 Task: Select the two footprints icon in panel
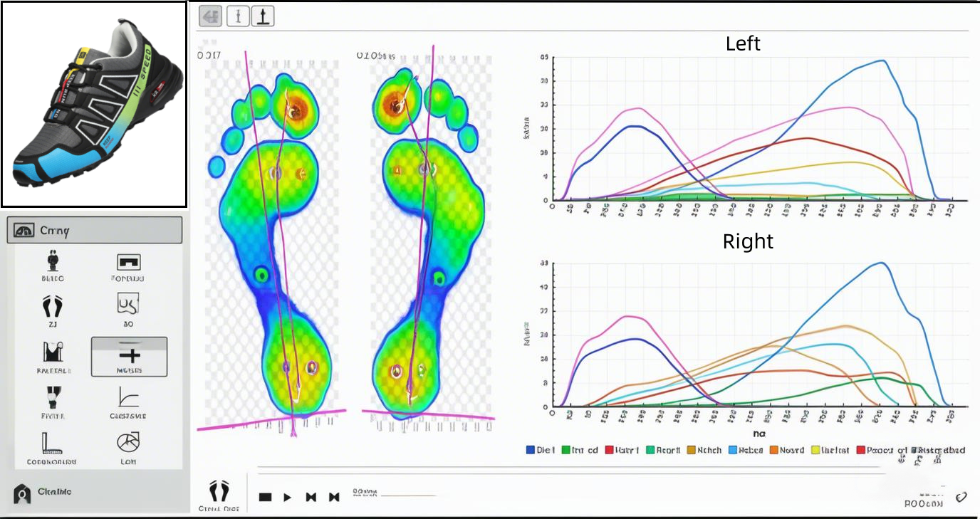[51, 306]
